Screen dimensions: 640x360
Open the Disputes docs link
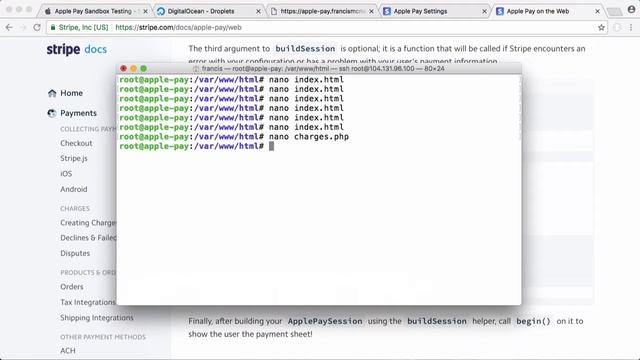coord(75,253)
